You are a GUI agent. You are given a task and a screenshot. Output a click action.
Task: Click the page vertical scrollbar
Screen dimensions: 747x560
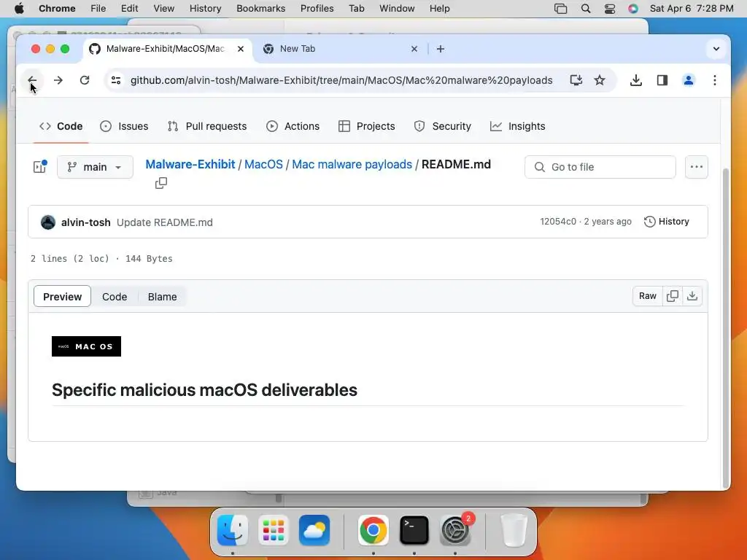(x=726, y=327)
